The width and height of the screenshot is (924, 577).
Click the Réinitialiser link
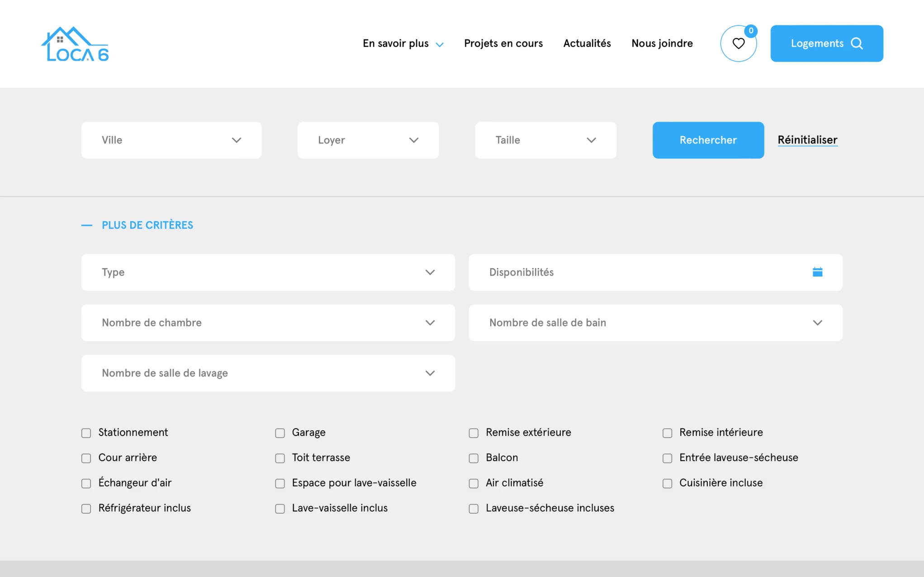(x=807, y=140)
